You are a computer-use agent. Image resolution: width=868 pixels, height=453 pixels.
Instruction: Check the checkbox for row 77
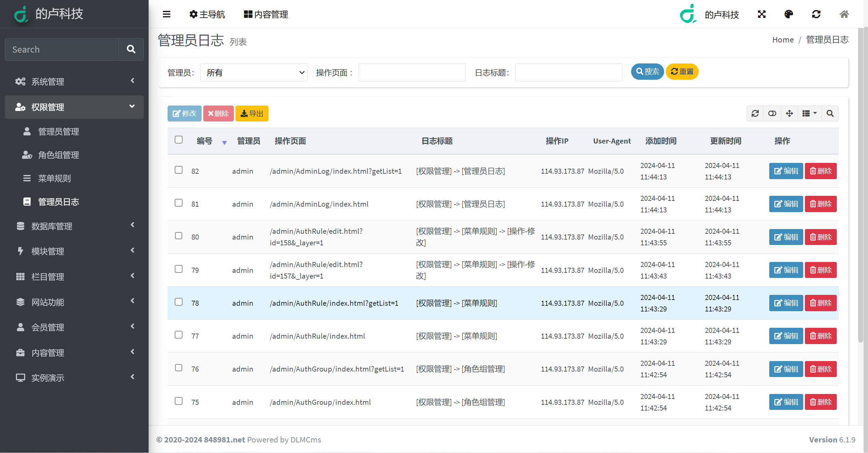pos(178,335)
